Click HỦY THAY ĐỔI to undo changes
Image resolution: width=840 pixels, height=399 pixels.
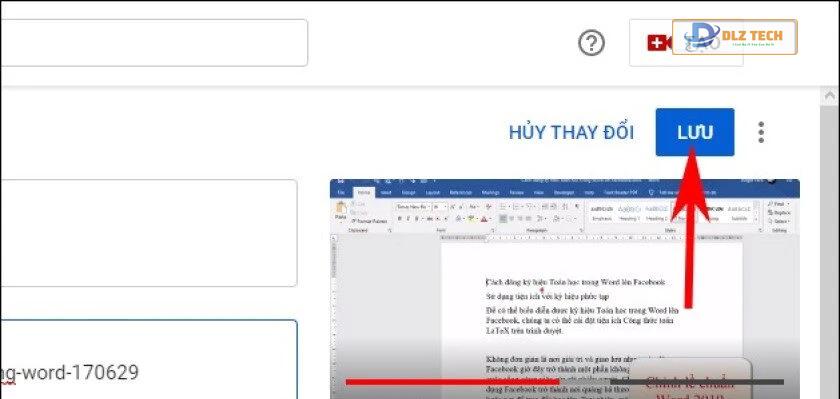[x=571, y=133]
